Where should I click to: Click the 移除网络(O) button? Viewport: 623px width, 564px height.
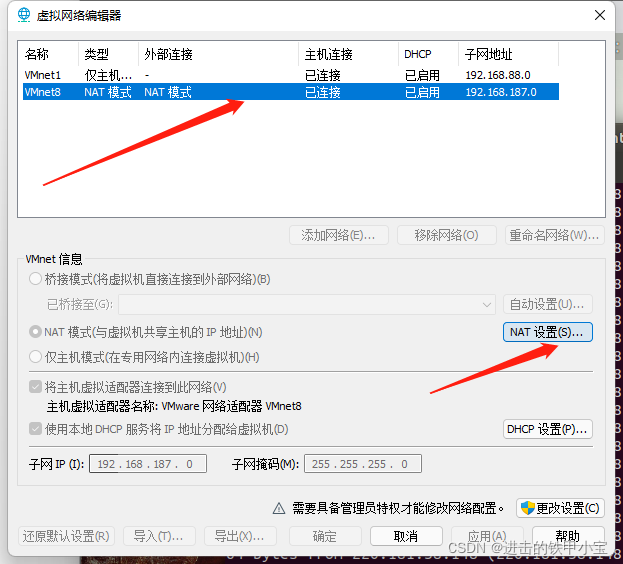click(x=447, y=235)
